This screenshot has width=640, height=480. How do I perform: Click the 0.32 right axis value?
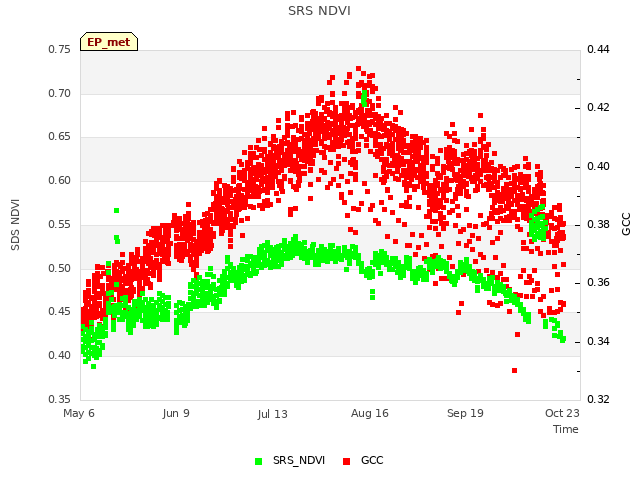pos(598,399)
